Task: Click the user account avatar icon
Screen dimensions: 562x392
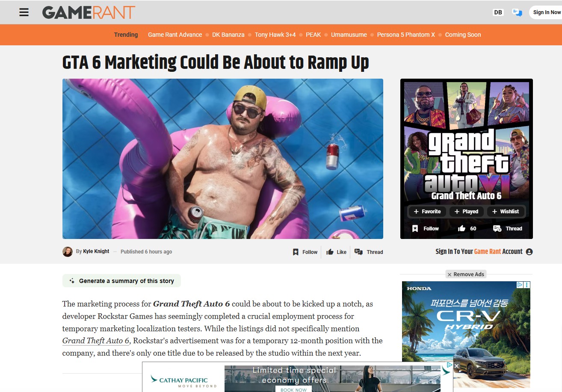Action: pos(529,252)
